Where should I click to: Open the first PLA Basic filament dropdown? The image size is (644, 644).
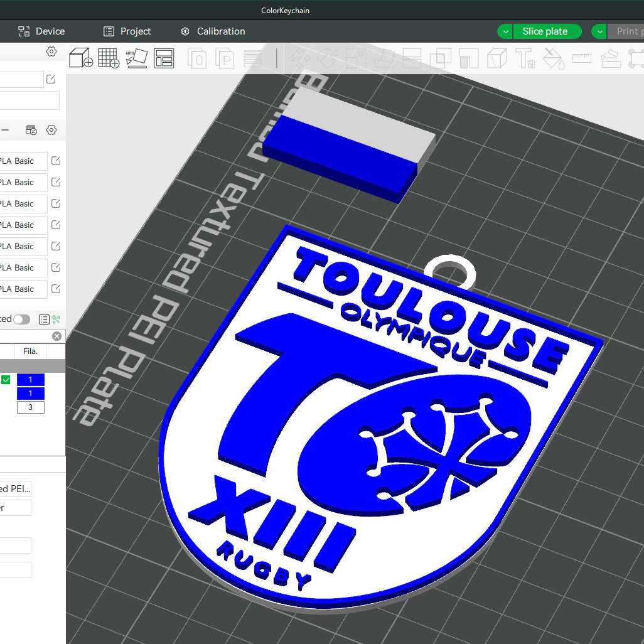point(23,161)
